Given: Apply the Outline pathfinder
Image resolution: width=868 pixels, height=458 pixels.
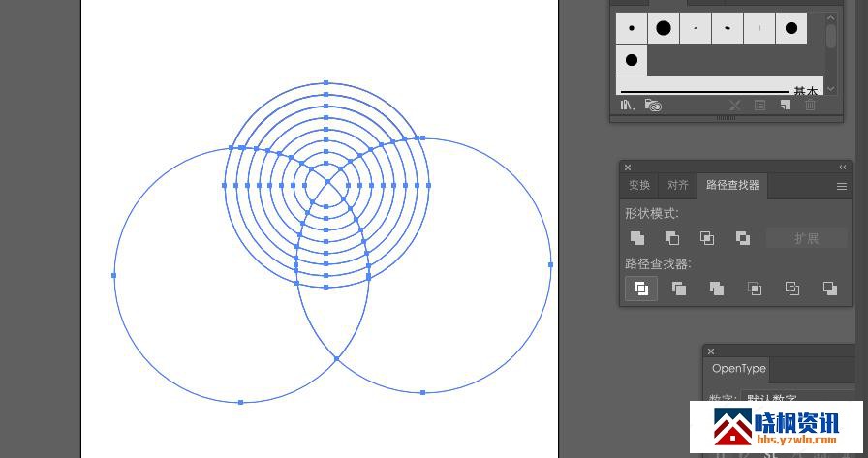Looking at the screenshot, I should tap(792, 289).
